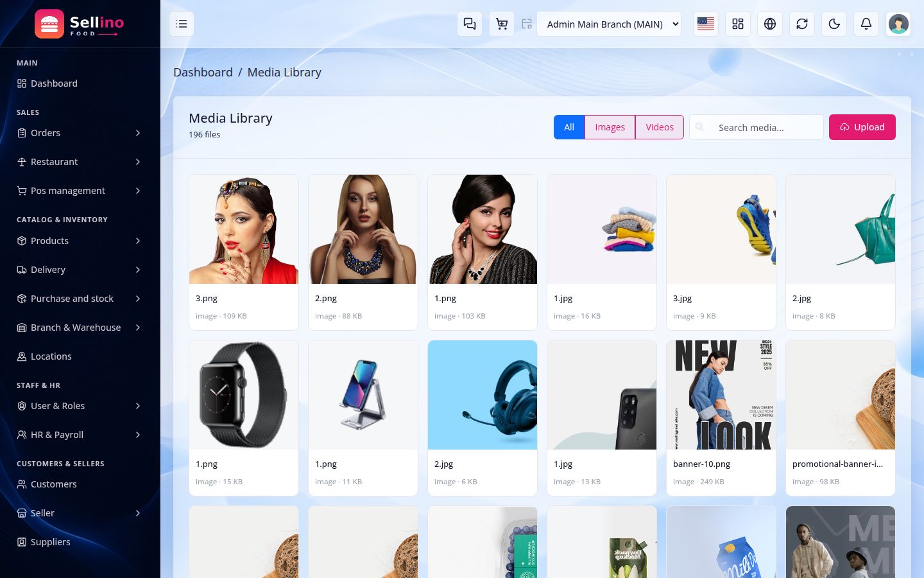
Task: Go to Dashboard breadcrumb link
Action: click(203, 73)
